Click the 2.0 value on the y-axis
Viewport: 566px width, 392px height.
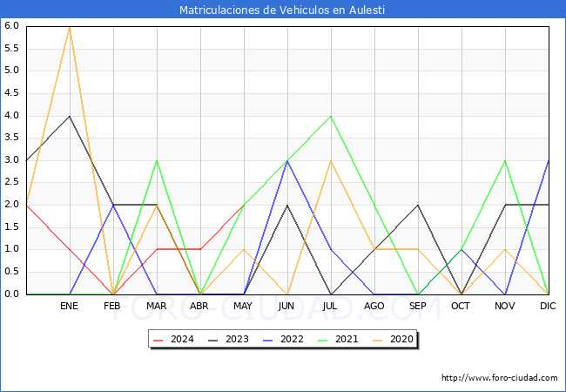(11, 205)
